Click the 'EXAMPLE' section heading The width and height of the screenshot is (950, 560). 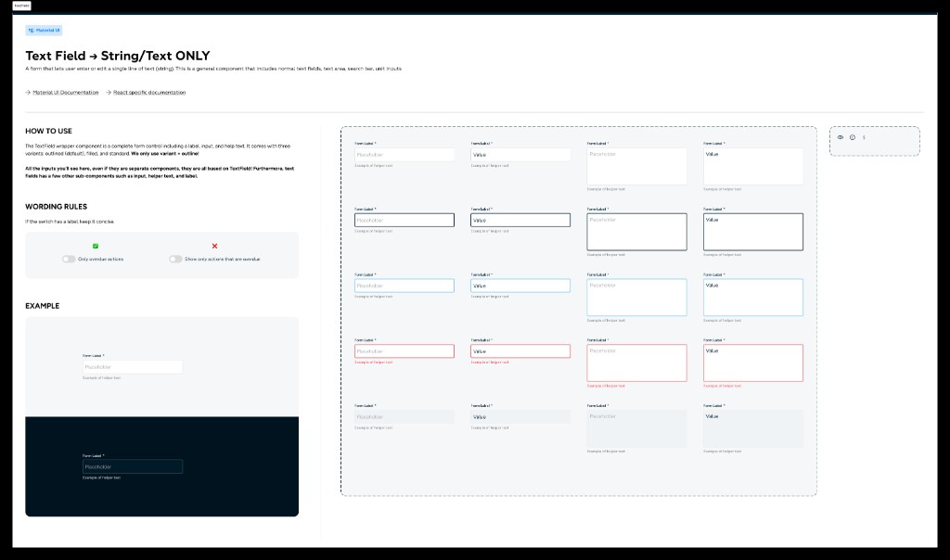[x=43, y=306]
